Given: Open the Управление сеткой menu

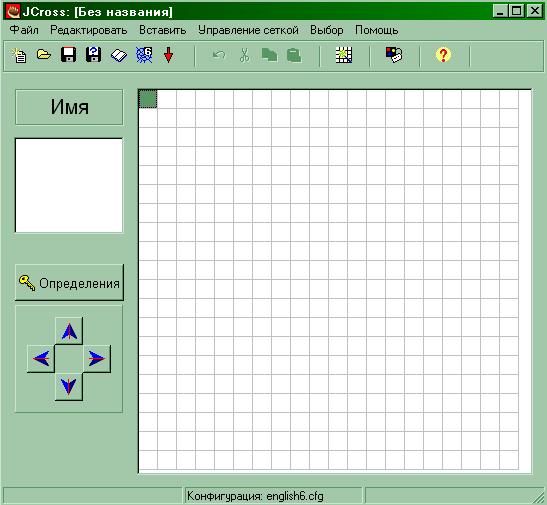Looking at the screenshot, I should pyautogui.click(x=248, y=30).
